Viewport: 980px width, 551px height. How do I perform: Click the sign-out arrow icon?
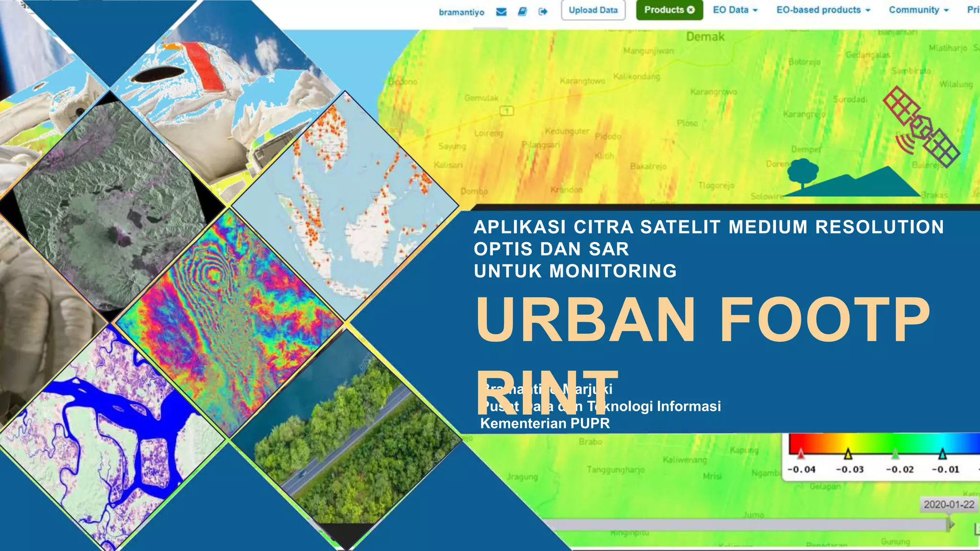543,12
